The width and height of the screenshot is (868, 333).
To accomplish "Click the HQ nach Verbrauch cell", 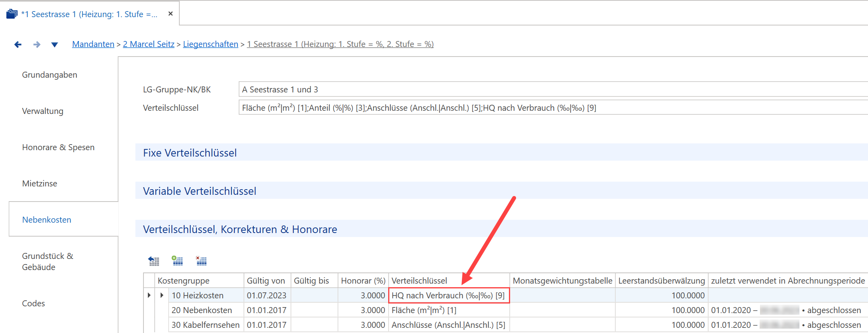I will [x=449, y=295].
